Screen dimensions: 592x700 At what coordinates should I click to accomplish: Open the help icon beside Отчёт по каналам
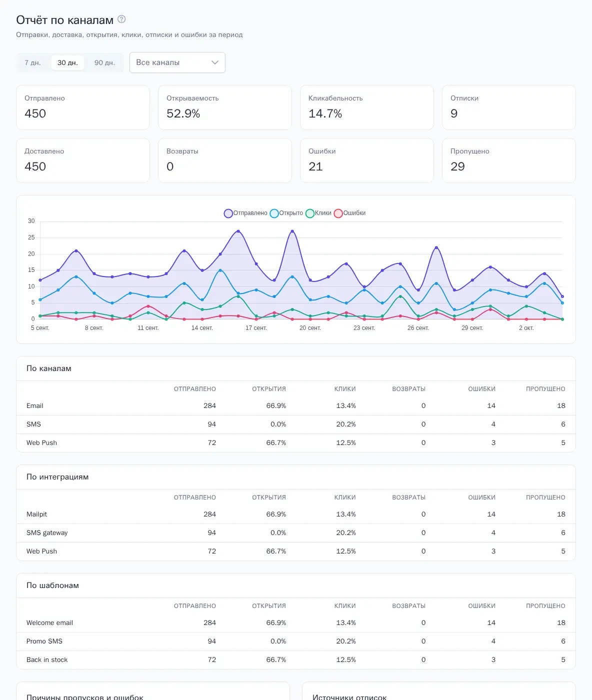tap(121, 19)
